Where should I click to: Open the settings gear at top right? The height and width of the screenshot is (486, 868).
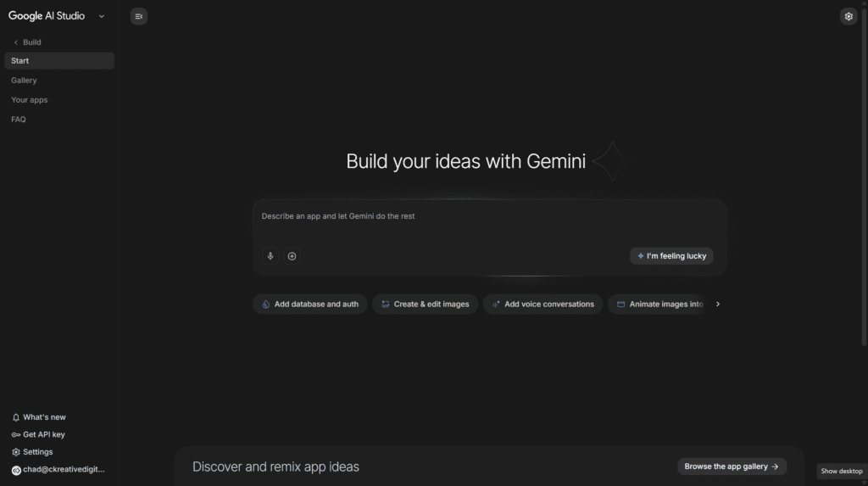tap(848, 16)
